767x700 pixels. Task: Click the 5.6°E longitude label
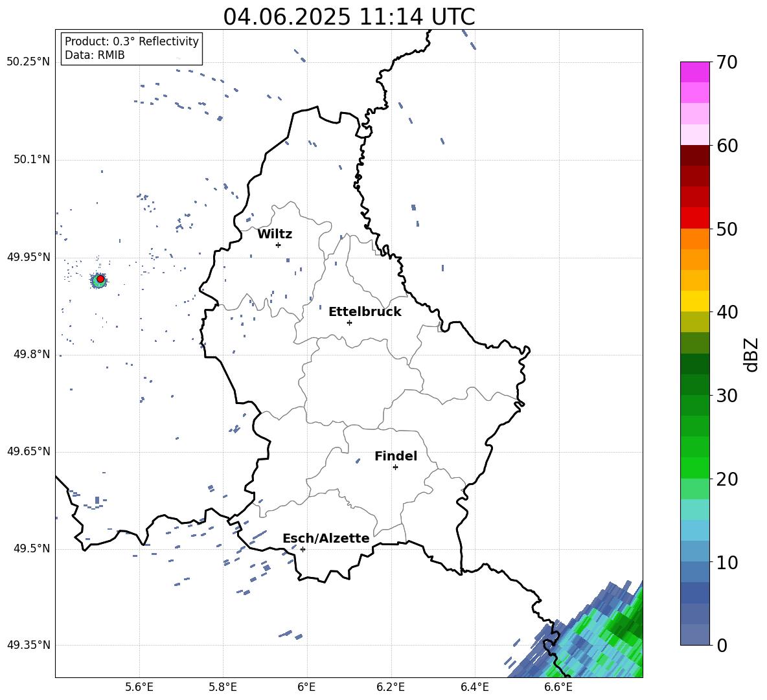(139, 687)
